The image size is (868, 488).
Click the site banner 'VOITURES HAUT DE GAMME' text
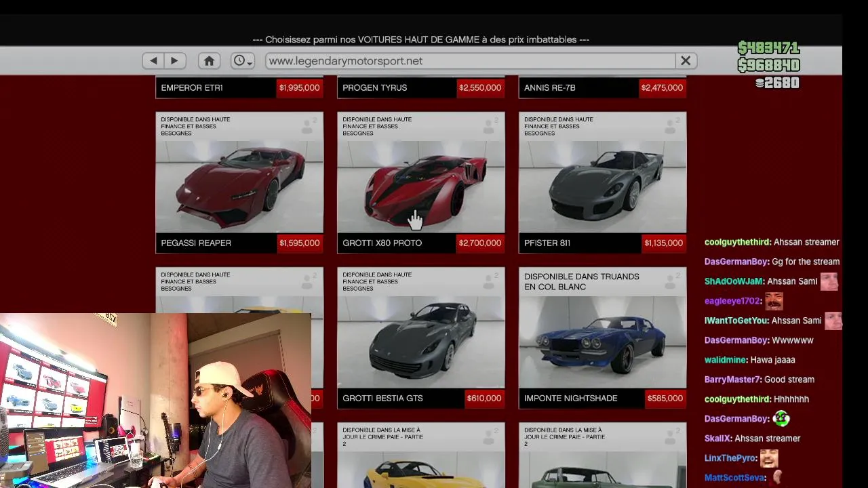(x=420, y=39)
